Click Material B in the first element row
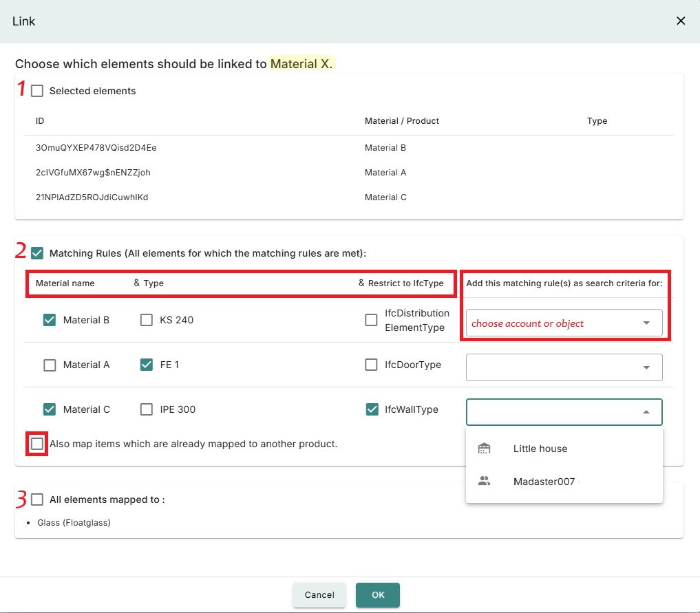 click(385, 148)
